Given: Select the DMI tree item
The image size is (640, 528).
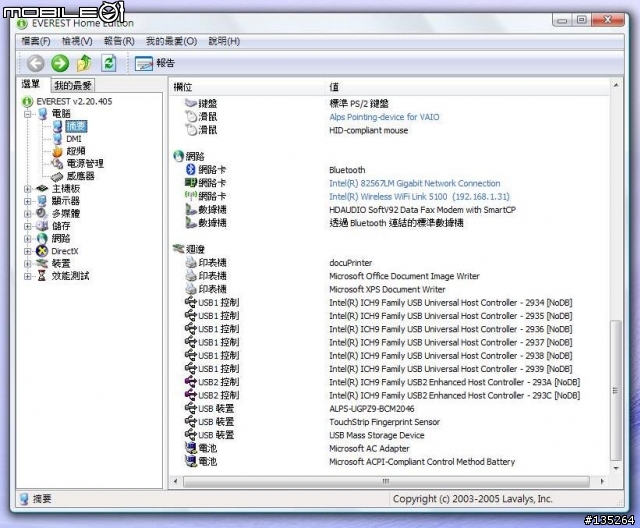Looking at the screenshot, I should coord(74,139).
